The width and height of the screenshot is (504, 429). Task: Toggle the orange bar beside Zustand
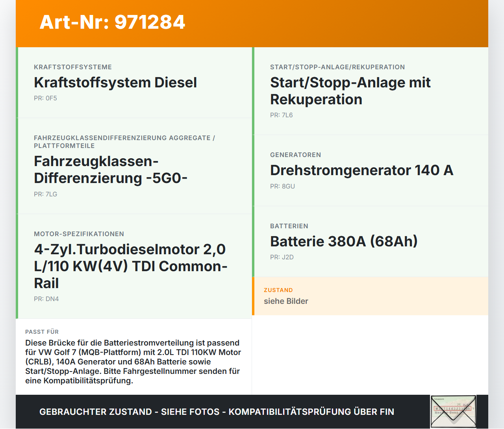[253, 296]
